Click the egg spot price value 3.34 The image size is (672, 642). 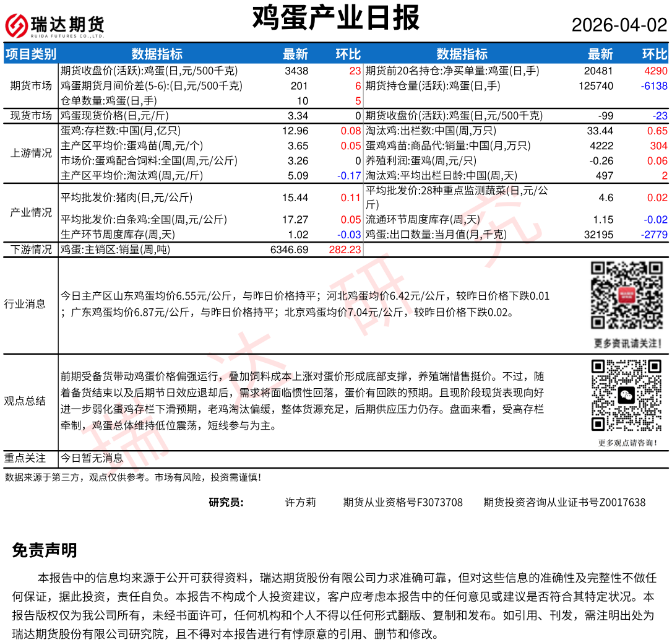(298, 116)
